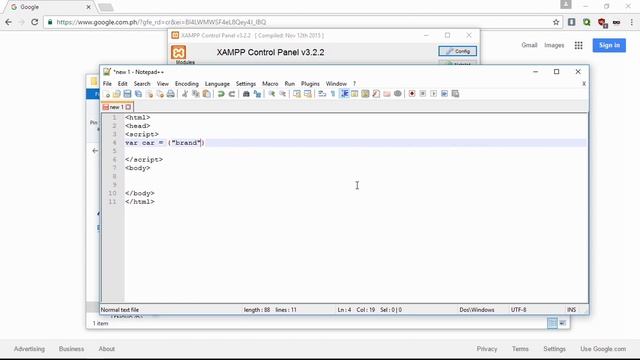Click the 'Normal text file' status text
This screenshot has height=360, width=640.
tap(120, 310)
